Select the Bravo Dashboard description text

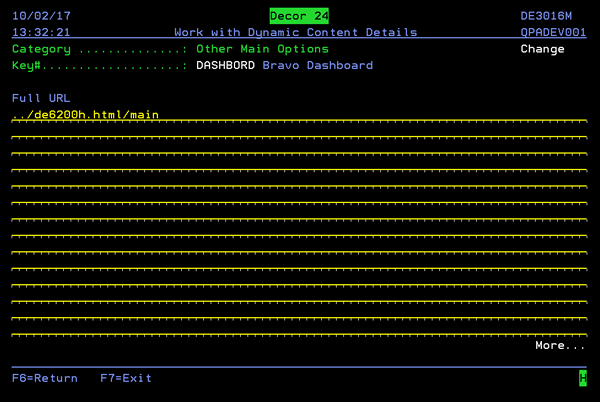pyautogui.click(x=318, y=66)
